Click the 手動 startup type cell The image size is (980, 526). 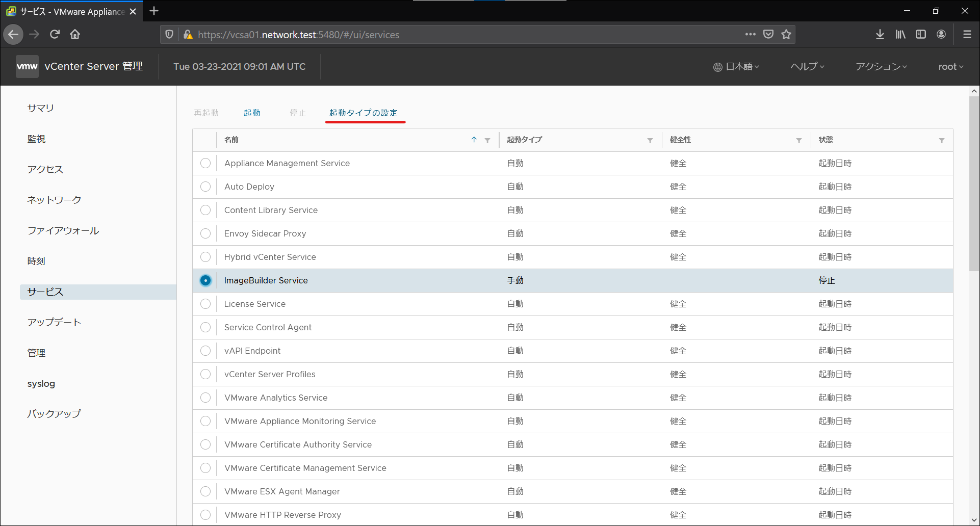click(515, 280)
